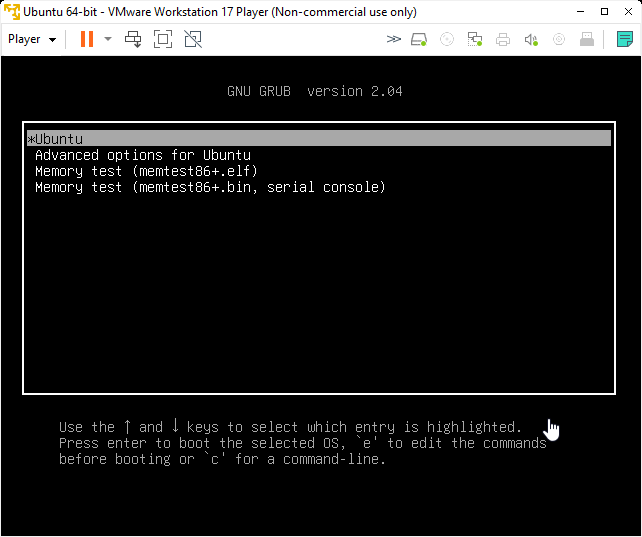Click the CD/DVD drive device icon

coord(447,39)
